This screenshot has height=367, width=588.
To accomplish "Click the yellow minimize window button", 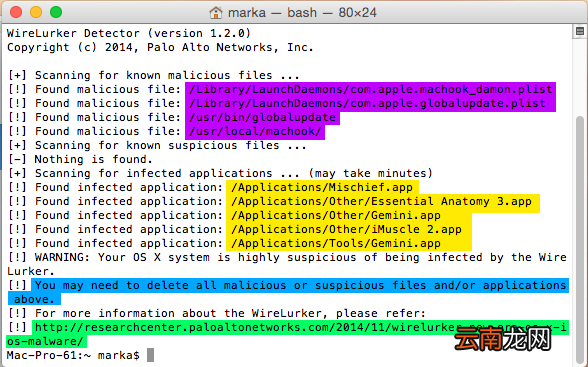I will 36,12.
